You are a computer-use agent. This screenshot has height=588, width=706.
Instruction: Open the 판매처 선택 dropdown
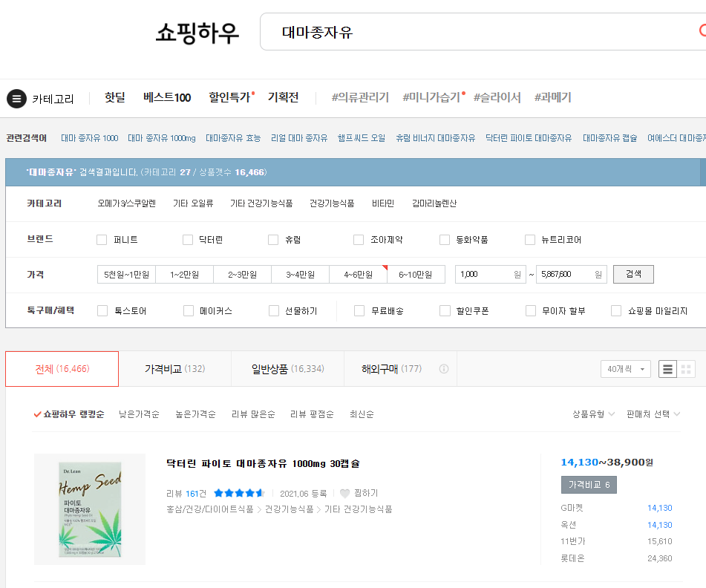(649, 414)
